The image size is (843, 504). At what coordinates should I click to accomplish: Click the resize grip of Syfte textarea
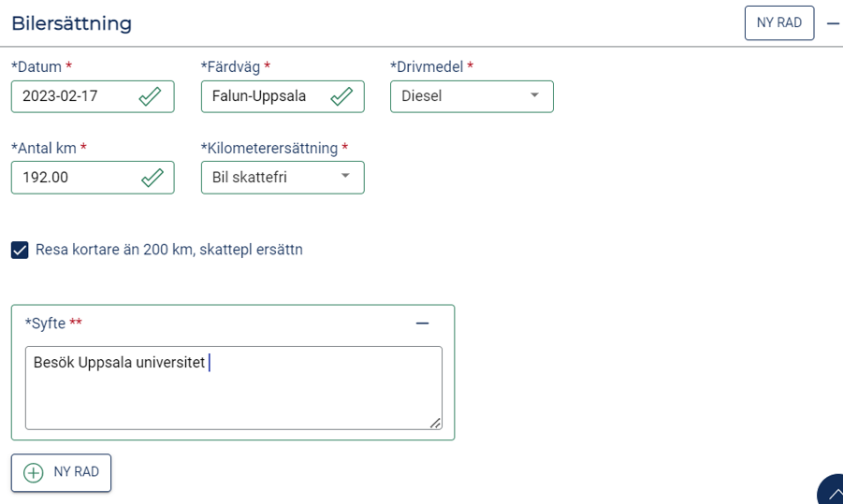[x=435, y=424]
